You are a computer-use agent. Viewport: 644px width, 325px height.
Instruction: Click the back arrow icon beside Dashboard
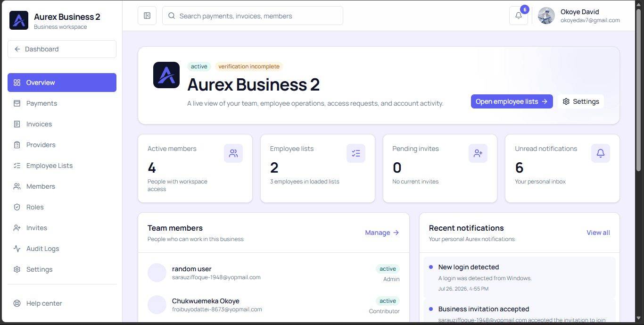coord(17,49)
